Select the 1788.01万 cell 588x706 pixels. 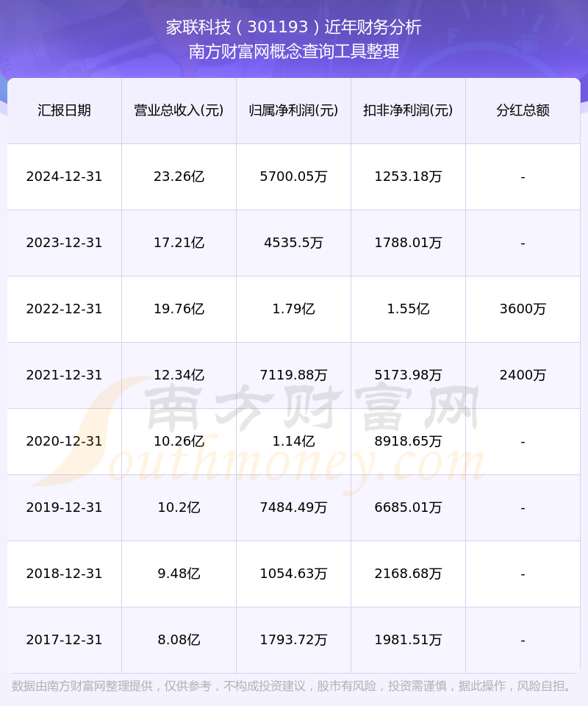tap(408, 243)
